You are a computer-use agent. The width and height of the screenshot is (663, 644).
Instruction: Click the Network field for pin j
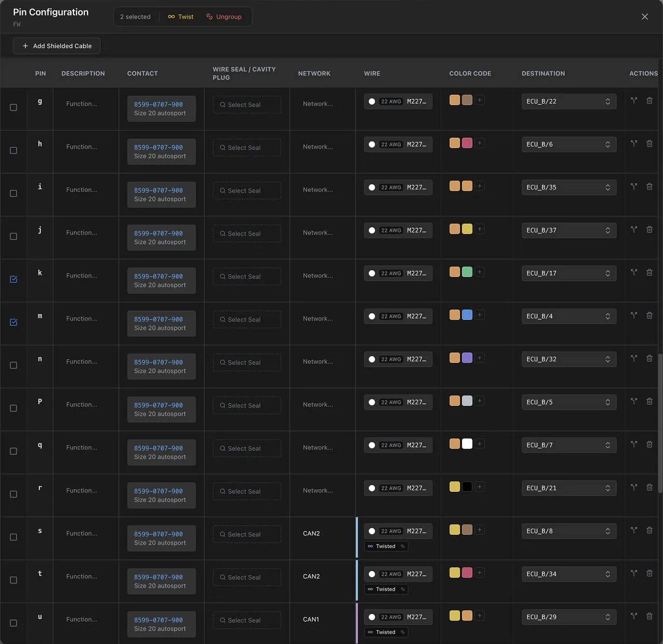pyautogui.click(x=318, y=233)
